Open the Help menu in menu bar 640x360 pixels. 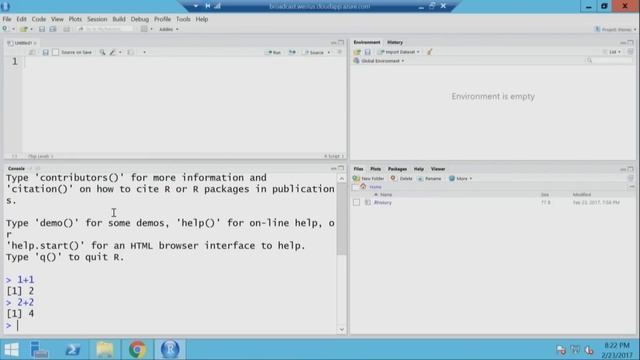pyautogui.click(x=202, y=19)
